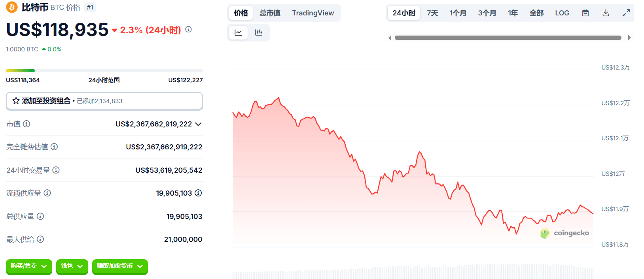Select 3个月 time range

point(487,13)
